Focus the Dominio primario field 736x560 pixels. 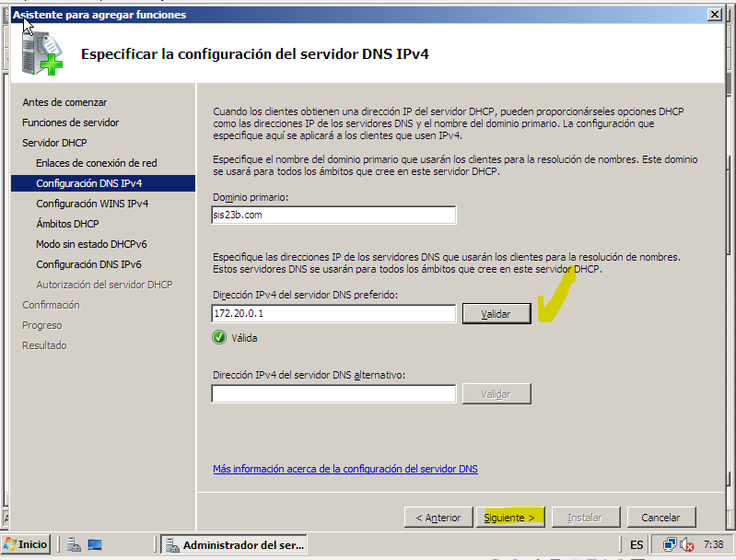click(333, 215)
